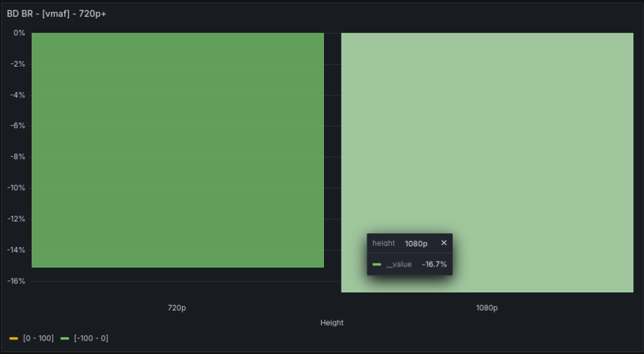Click the -8% y-axis tick label
This screenshot has width=644, height=354.
[x=18, y=157]
